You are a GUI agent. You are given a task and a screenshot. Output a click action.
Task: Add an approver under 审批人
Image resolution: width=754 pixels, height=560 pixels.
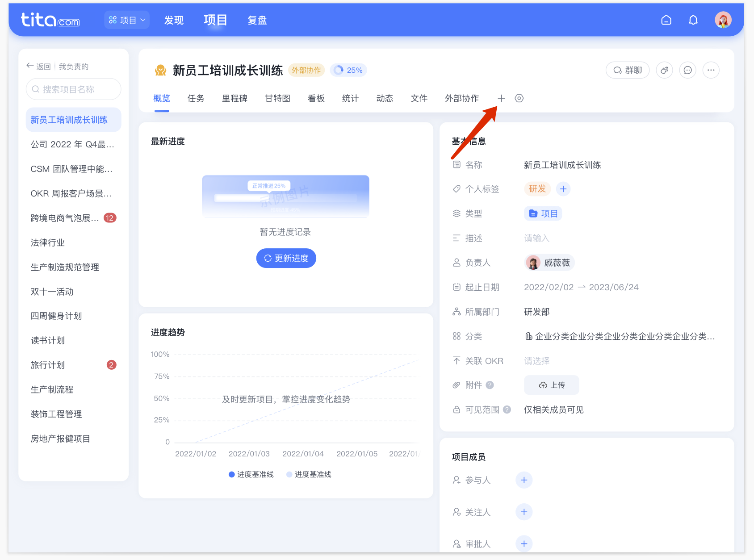pos(524,543)
